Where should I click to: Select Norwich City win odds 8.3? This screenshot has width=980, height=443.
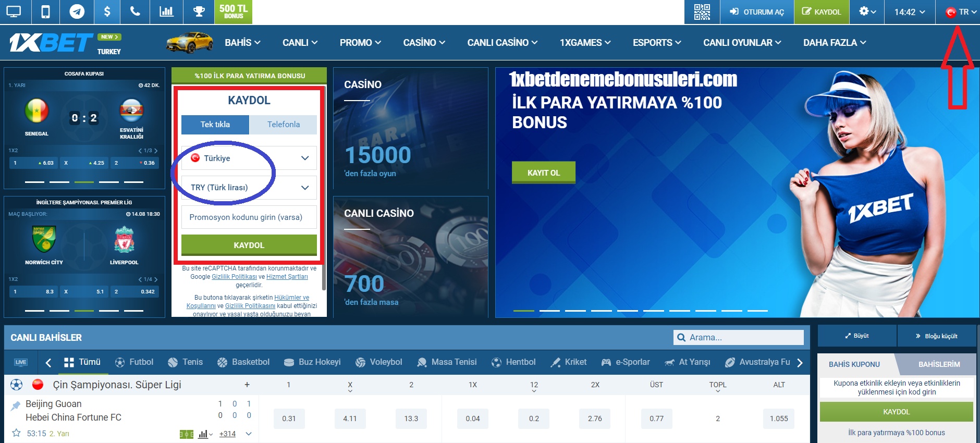click(33, 292)
